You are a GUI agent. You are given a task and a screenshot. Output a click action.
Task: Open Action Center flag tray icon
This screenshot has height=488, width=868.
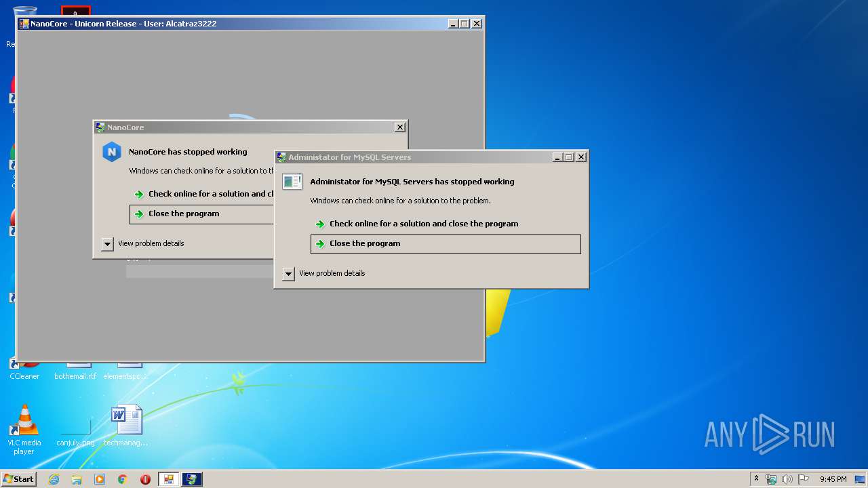tap(804, 479)
